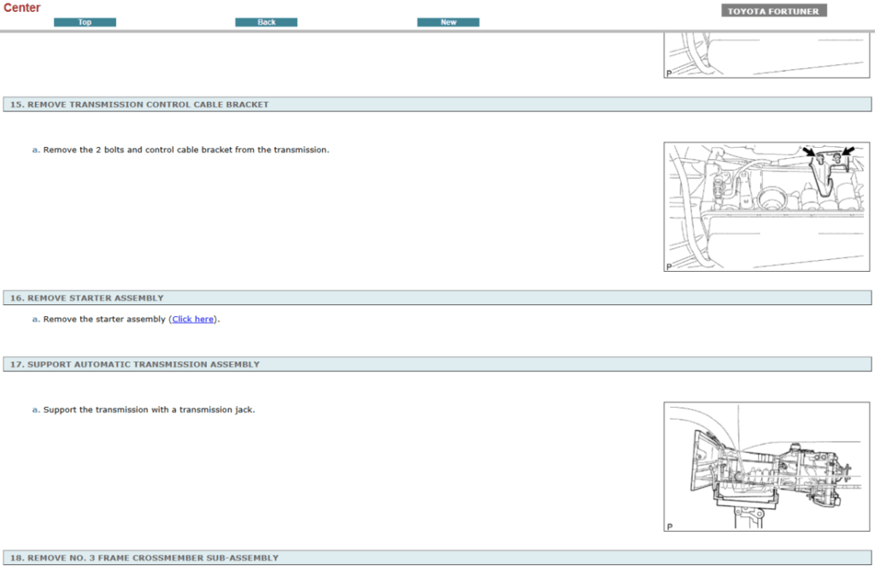Collapse section 17 SUPPORT AUTOMATIC TRANSMISSION ASSEMBLY
Image resolution: width=875 pixels, height=588 pixels.
point(437,364)
